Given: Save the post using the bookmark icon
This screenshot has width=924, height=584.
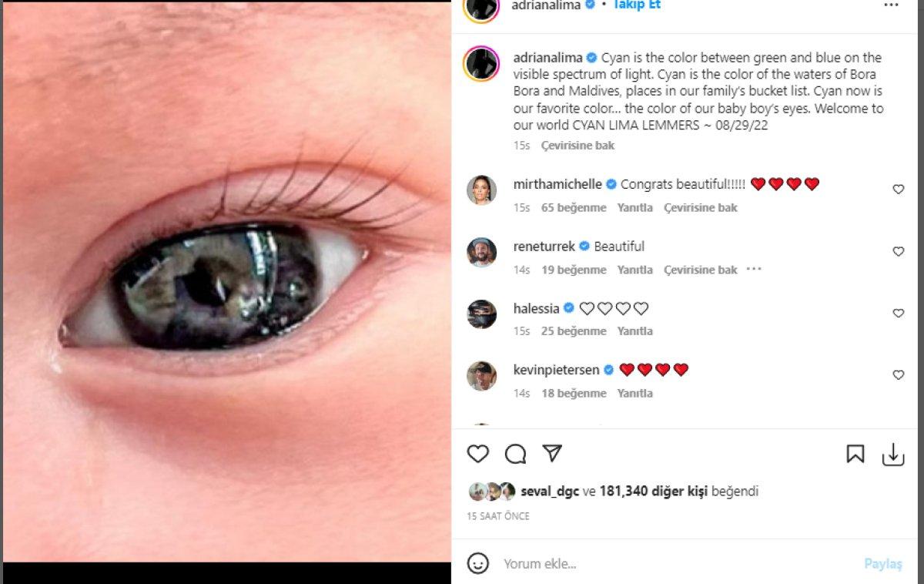Looking at the screenshot, I should tap(855, 455).
